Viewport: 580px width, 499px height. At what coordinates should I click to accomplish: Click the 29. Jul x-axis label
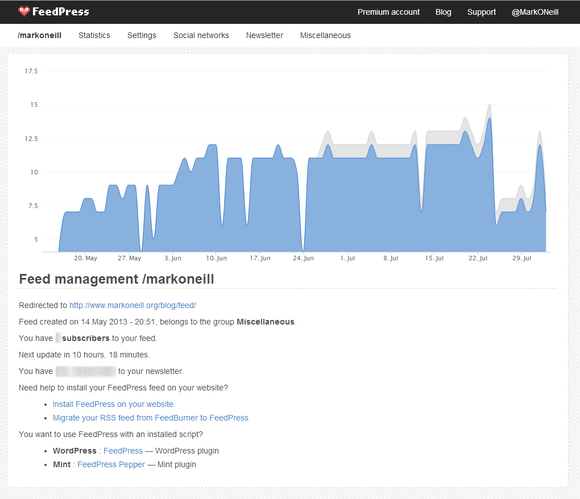click(522, 258)
